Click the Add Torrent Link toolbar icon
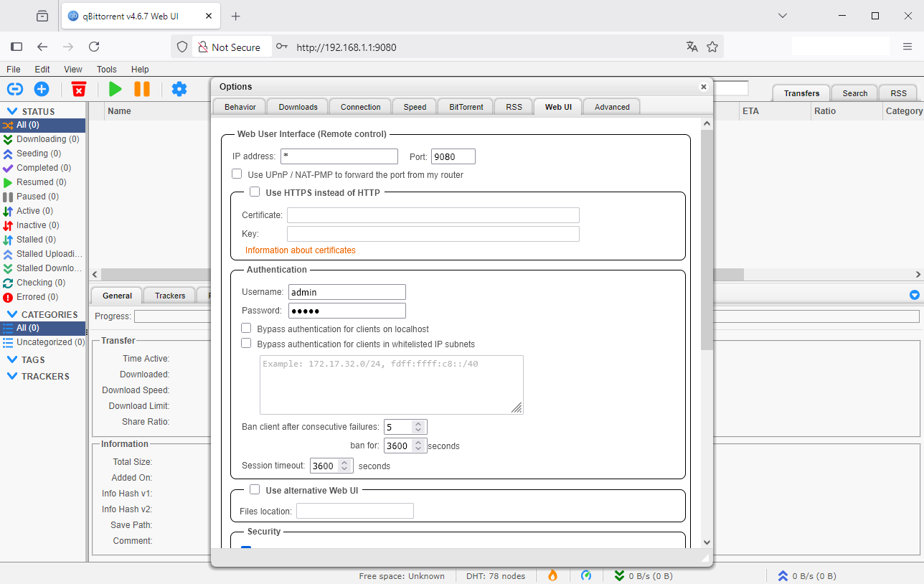The width and height of the screenshot is (924, 584). [15, 89]
